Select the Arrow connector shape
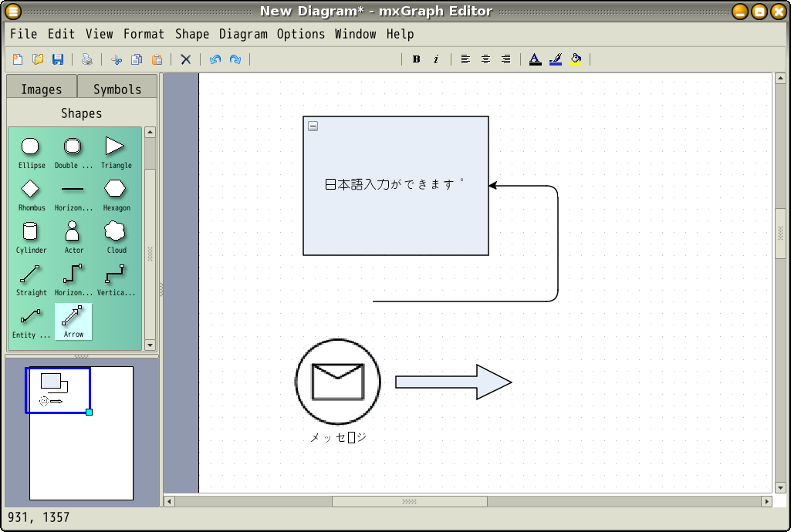Viewport: 791px width, 532px height. [73, 322]
